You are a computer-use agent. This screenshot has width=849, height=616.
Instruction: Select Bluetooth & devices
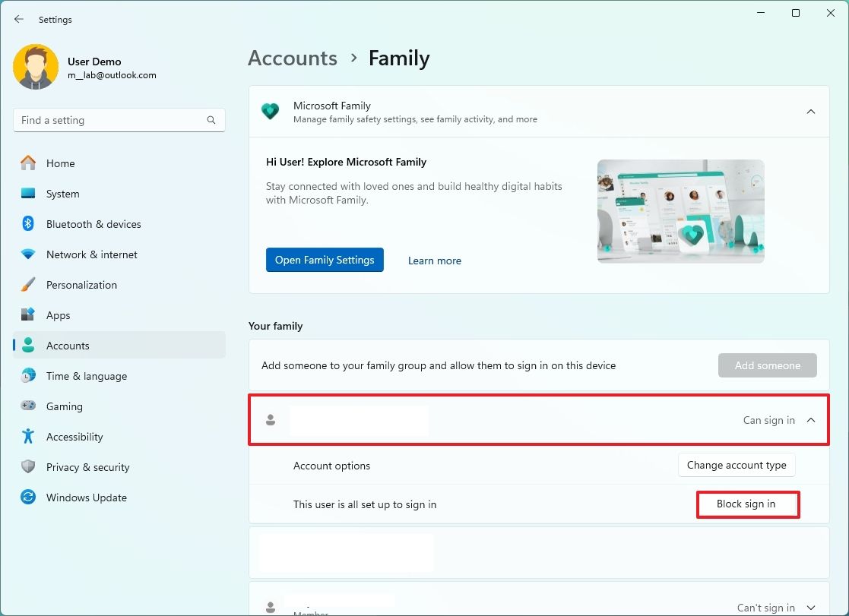click(x=93, y=224)
